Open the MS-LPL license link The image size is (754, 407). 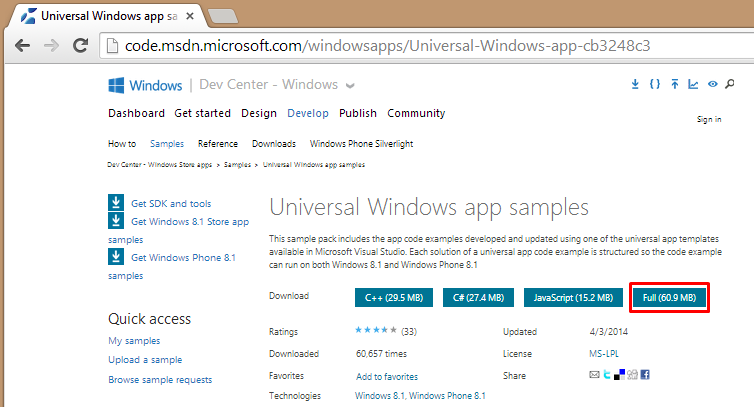604,354
